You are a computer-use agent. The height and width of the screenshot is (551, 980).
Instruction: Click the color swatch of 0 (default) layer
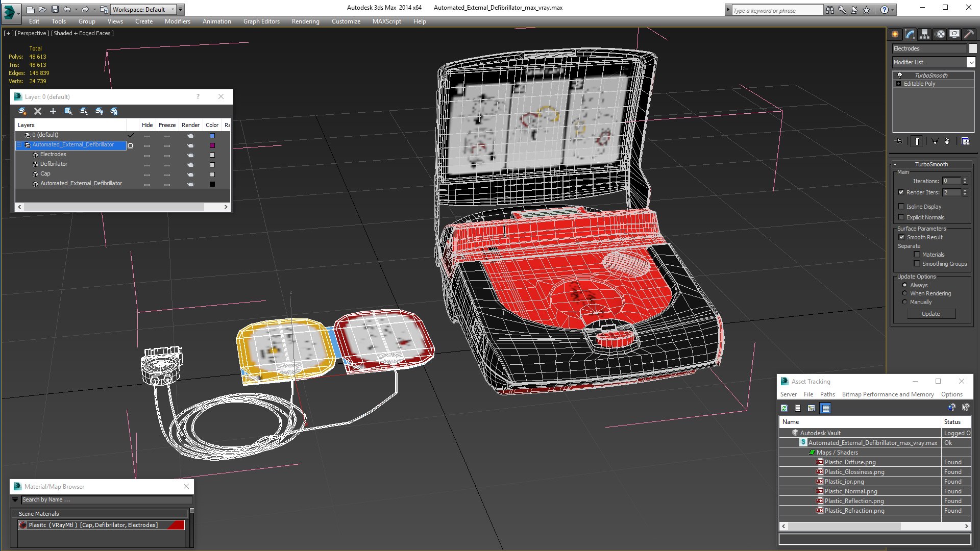point(212,136)
